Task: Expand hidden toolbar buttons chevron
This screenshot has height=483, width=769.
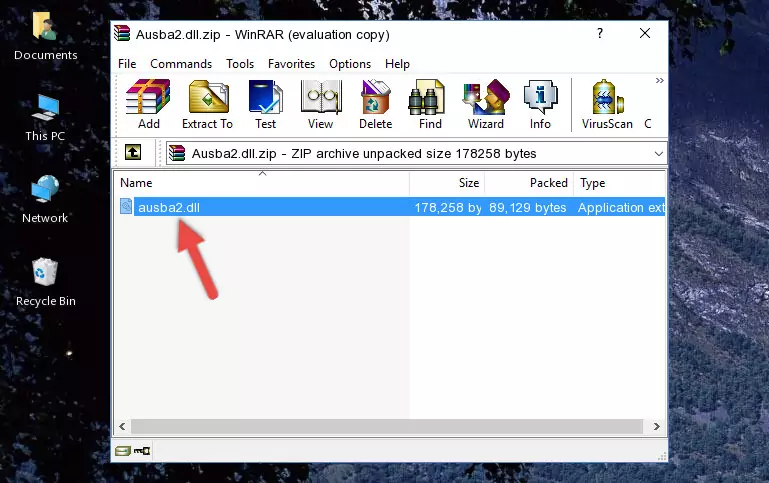Action: [660, 80]
